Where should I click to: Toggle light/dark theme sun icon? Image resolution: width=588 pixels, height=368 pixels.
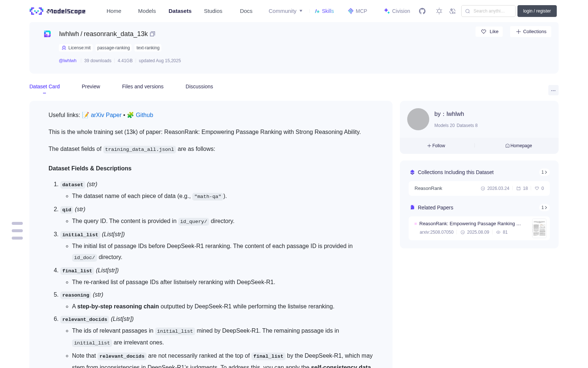click(x=439, y=11)
